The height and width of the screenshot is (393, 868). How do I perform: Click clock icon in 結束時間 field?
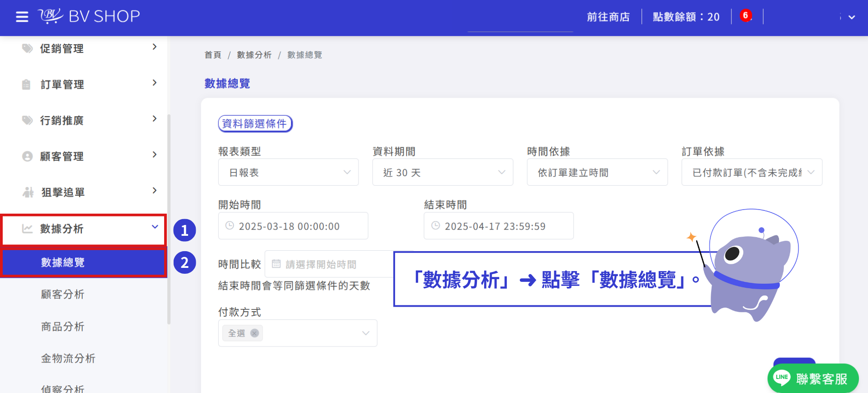436,225
